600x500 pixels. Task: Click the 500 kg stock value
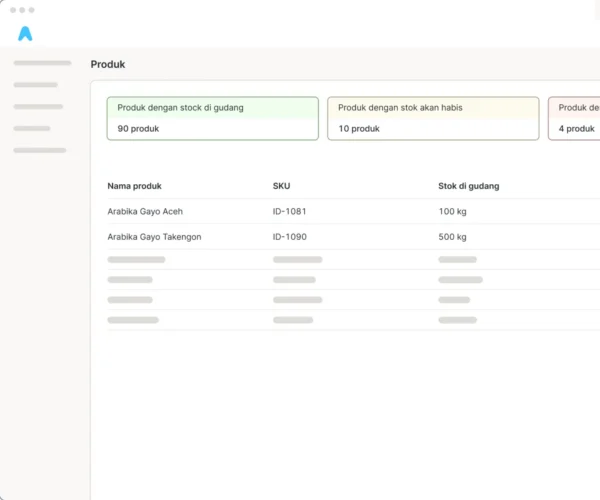[x=452, y=237]
